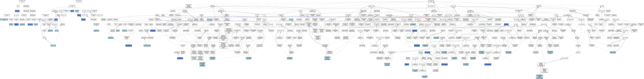Select 'membrane-enclosed lumen' node
This screenshot has width=644, height=79.
(x=66, y=11)
